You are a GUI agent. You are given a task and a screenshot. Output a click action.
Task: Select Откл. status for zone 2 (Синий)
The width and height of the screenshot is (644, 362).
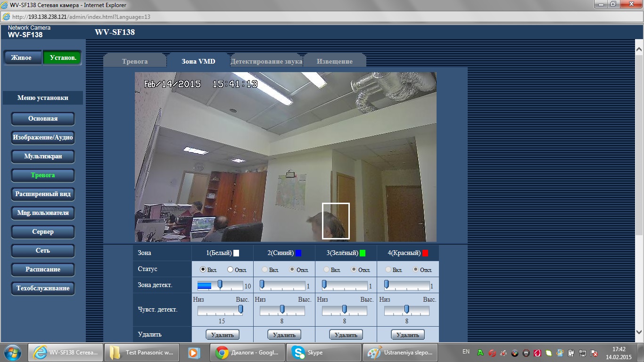292,270
